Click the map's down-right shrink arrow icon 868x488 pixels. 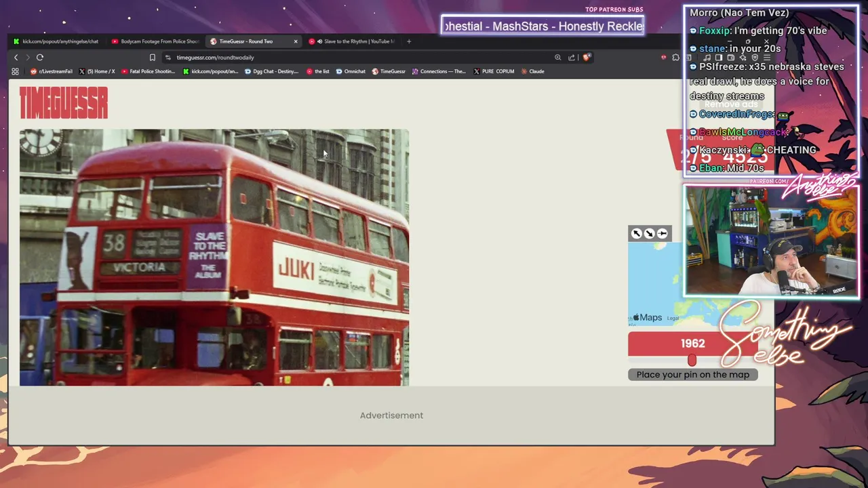649,234
